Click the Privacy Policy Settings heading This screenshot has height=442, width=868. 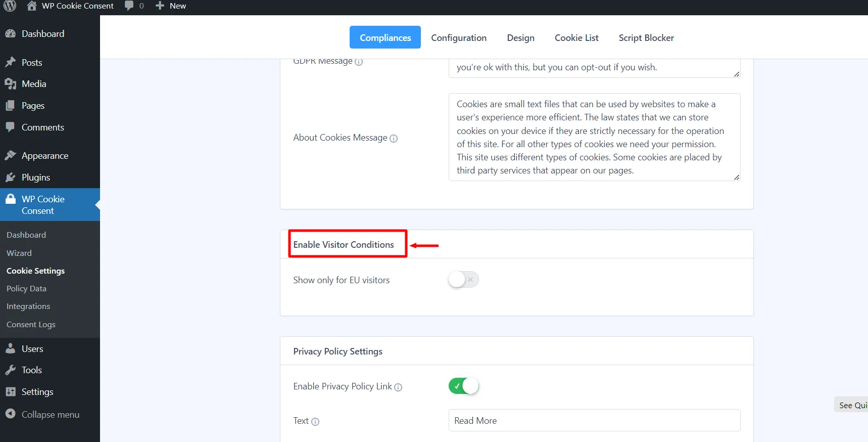pyautogui.click(x=337, y=351)
